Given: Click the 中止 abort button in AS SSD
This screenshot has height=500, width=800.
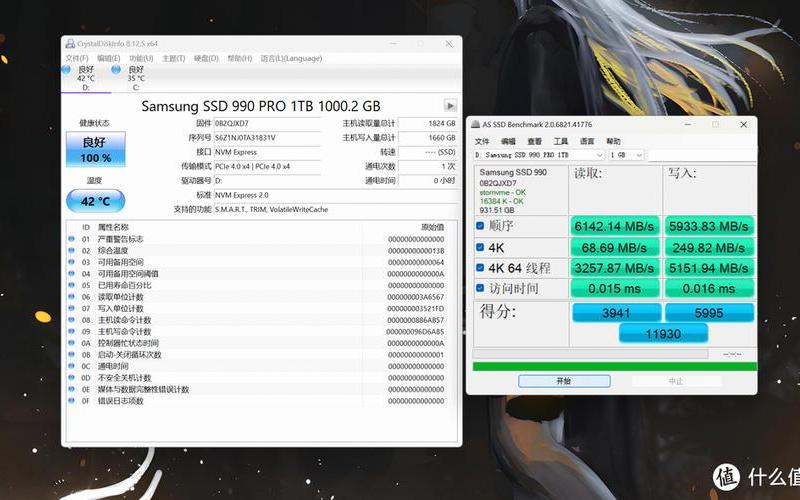Looking at the screenshot, I should pos(677,381).
